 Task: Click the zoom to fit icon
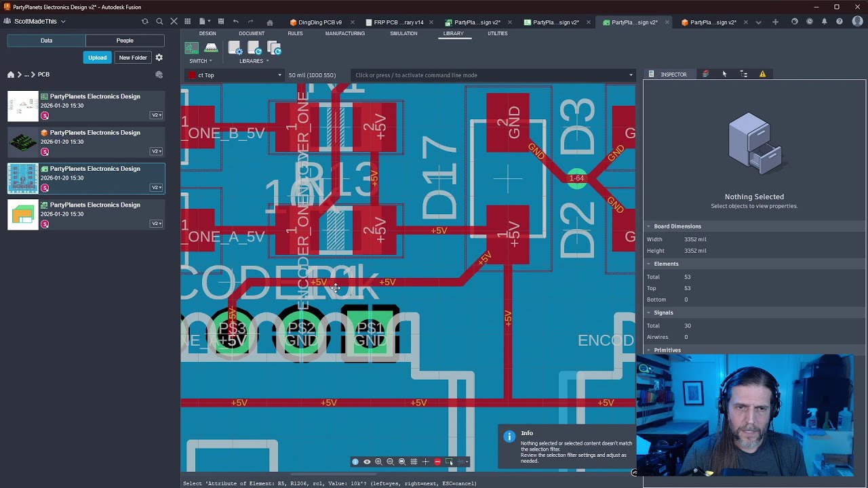pos(401,462)
